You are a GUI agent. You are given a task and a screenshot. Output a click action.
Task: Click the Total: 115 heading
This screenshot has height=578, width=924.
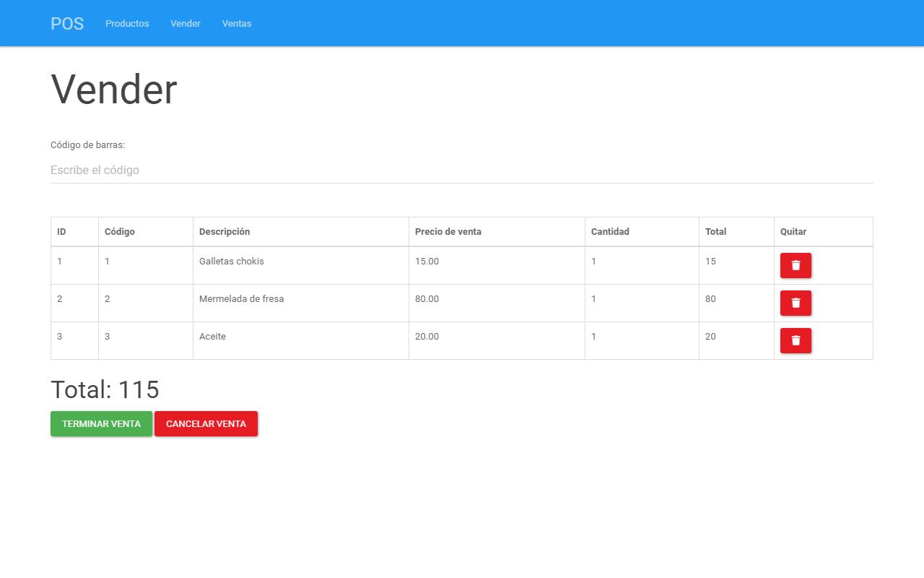tap(105, 389)
